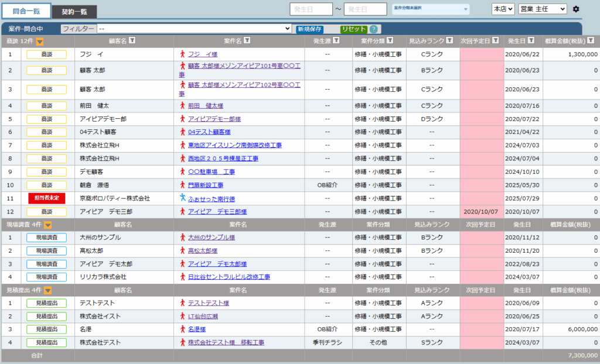Collapse the 現場調査 4件 section
This screenshot has height=364, width=600.
[48, 225]
